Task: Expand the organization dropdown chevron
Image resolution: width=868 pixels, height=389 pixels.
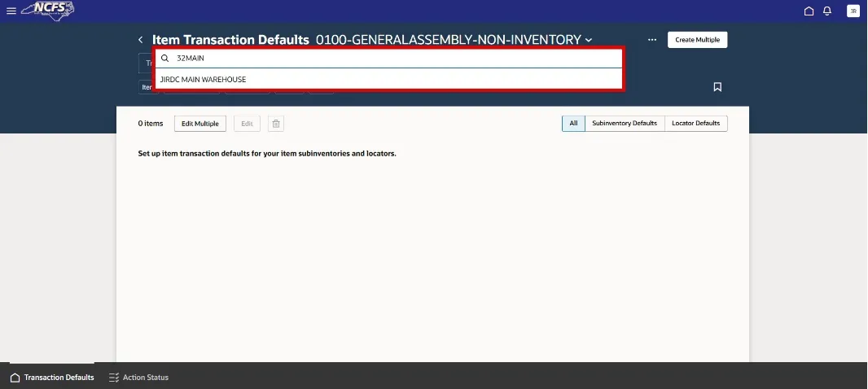Action: [589, 41]
